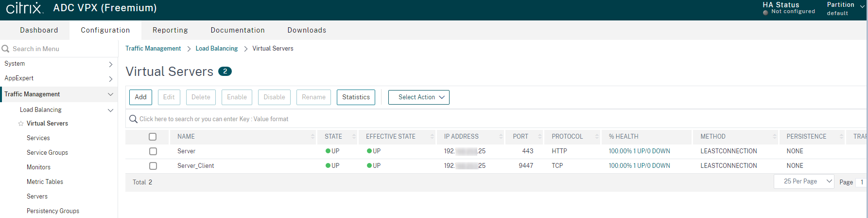
Task: Click the Citrix logo in header
Action: click(24, 8)
